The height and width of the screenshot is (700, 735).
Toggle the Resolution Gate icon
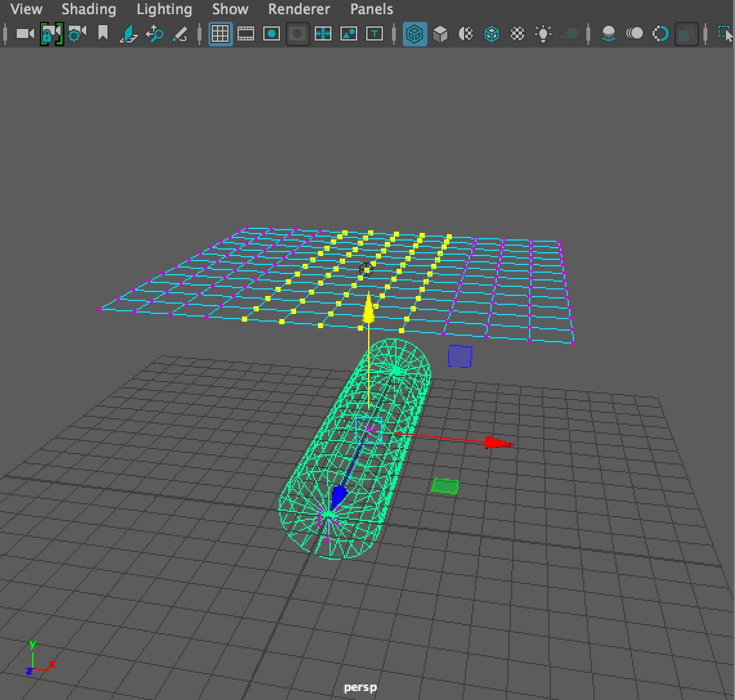click(272, 33)
